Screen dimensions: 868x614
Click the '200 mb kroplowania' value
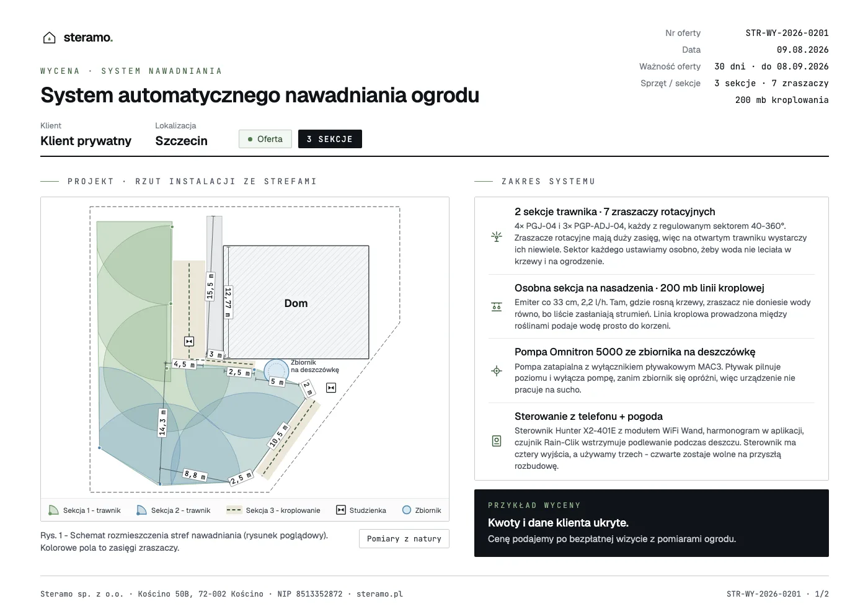click(782, 100)
